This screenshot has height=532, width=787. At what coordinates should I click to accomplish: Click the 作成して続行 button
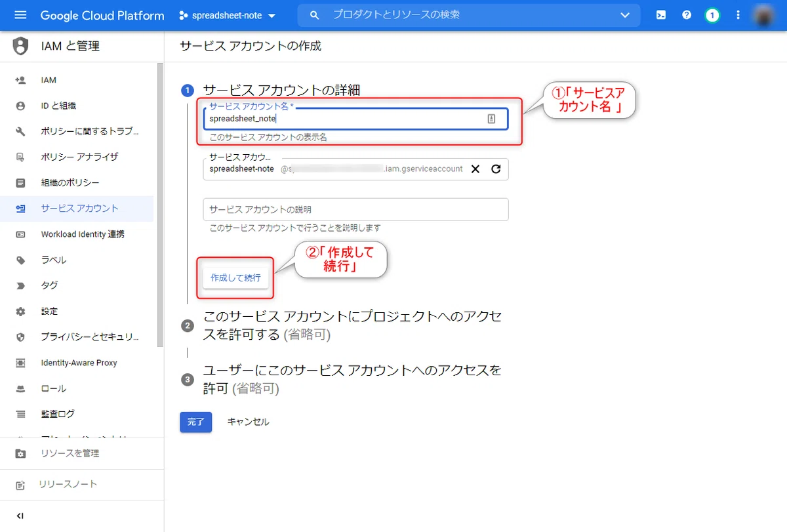[x=235, y=277]
